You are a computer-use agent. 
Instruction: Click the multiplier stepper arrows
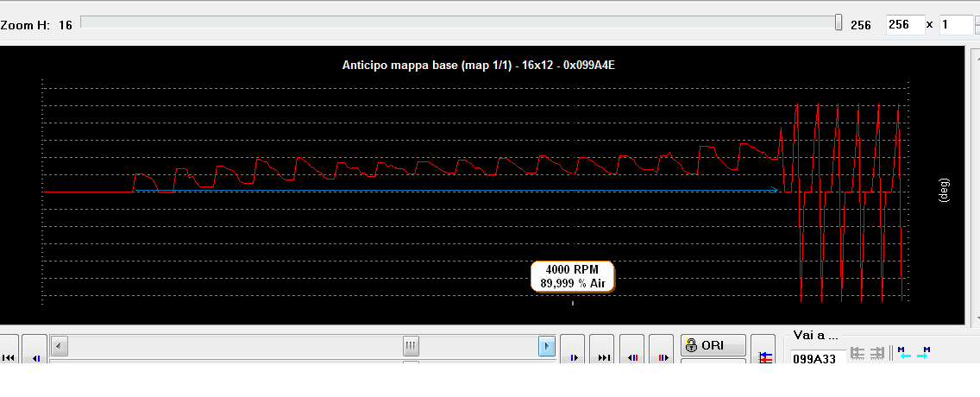(x=977, y=25)
